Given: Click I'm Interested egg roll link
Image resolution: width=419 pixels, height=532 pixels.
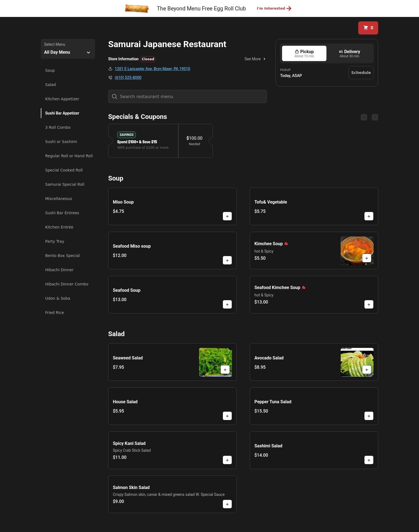Looking at the screenshot, I should tap(274, 8).
